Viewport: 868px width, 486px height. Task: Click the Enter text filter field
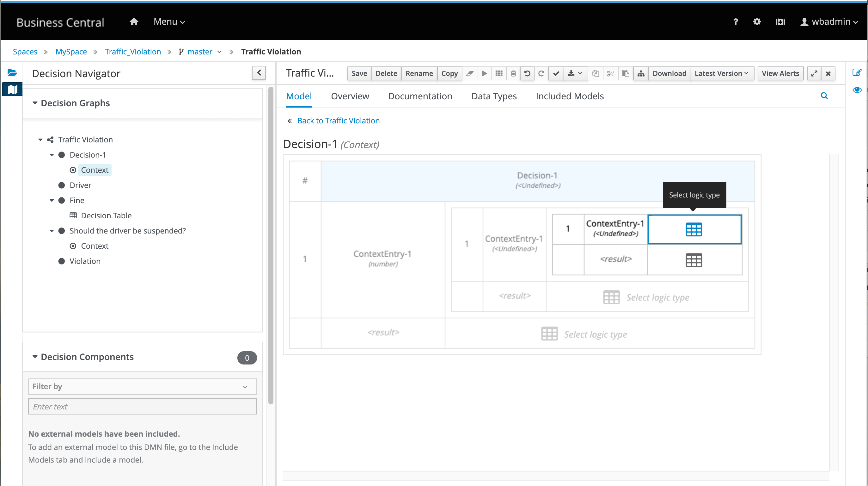point(142,406)
